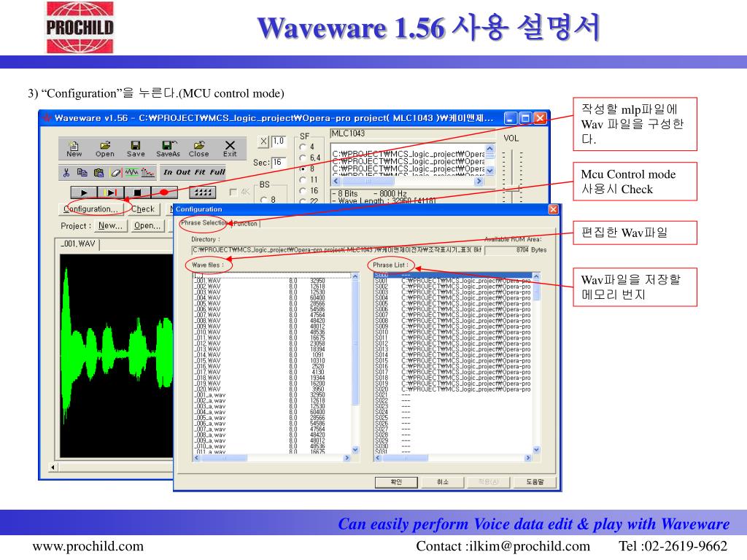
Task: Click the Directory path field
Action: 337,250
